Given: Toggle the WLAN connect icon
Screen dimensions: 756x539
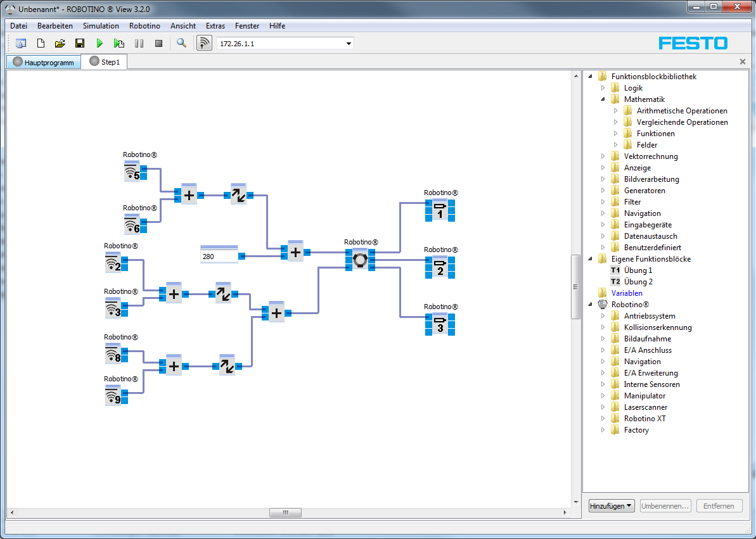Looking at the screenshot, I should click(x=205, y=44).
